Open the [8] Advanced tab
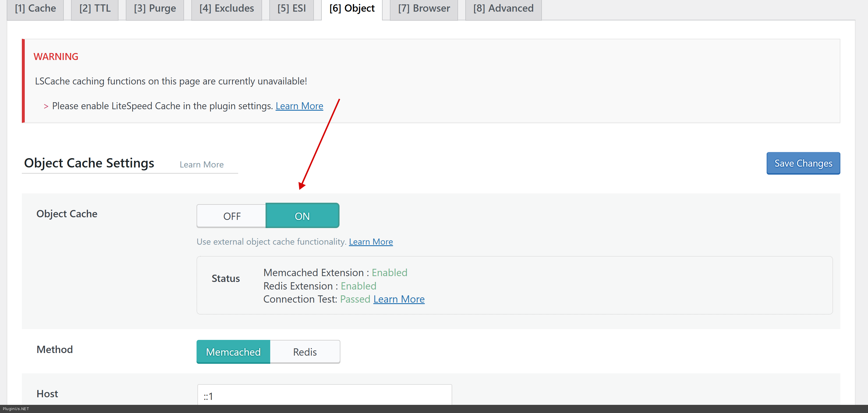Screen dimensions: 868x413 503,8
